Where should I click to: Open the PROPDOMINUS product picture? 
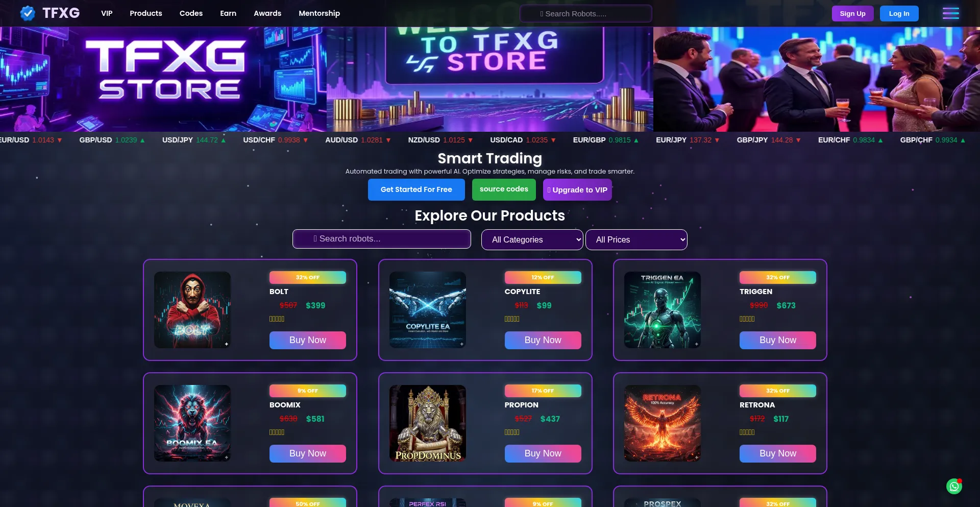pos(428,423)
